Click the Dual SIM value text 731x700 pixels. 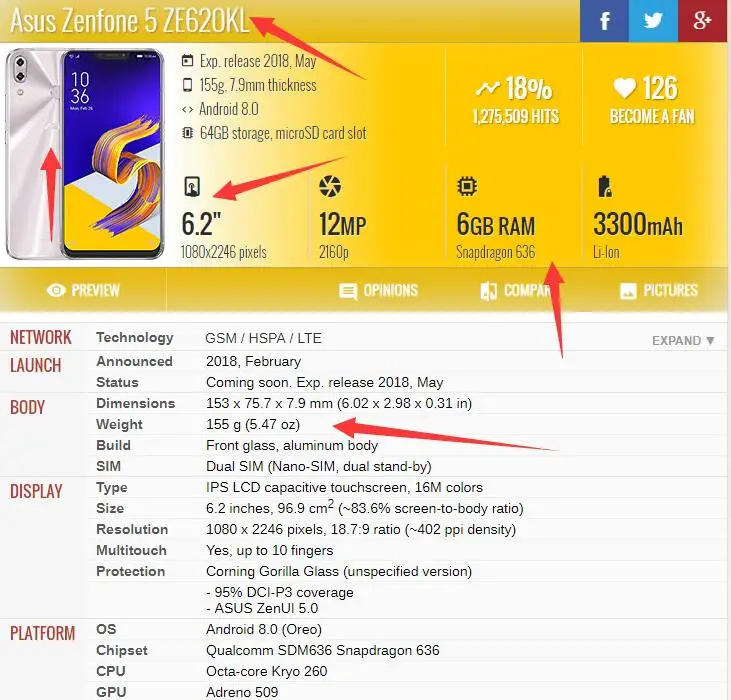pos(318,467)
